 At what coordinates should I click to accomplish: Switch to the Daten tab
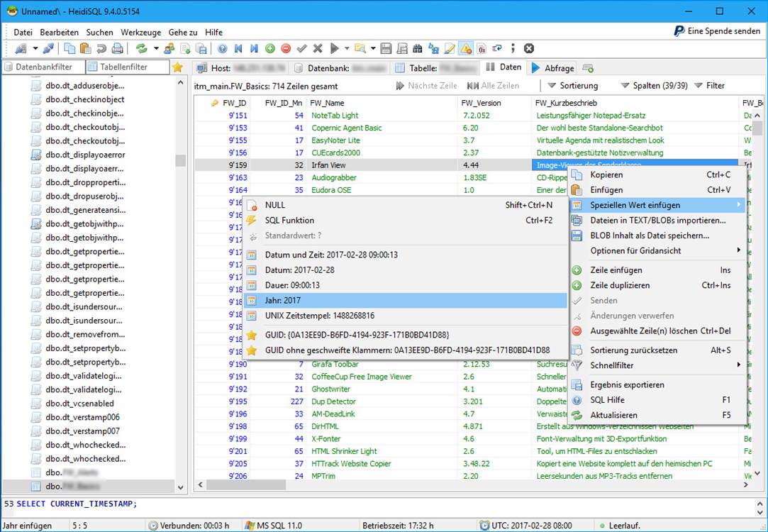(503, 67)
